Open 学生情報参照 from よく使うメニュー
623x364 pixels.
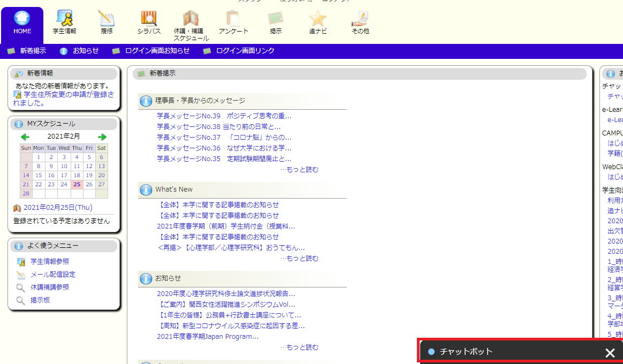pyautogui.click(x=50, y=262)
